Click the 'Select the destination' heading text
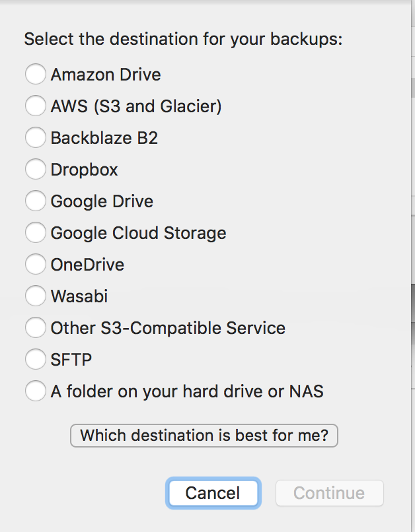This screenshot has height=532, width=415. tap(183, 38)
